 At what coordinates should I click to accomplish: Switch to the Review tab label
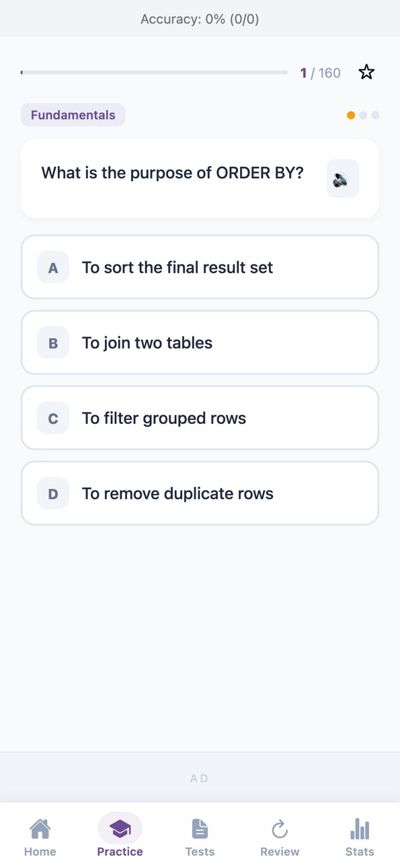280,852
